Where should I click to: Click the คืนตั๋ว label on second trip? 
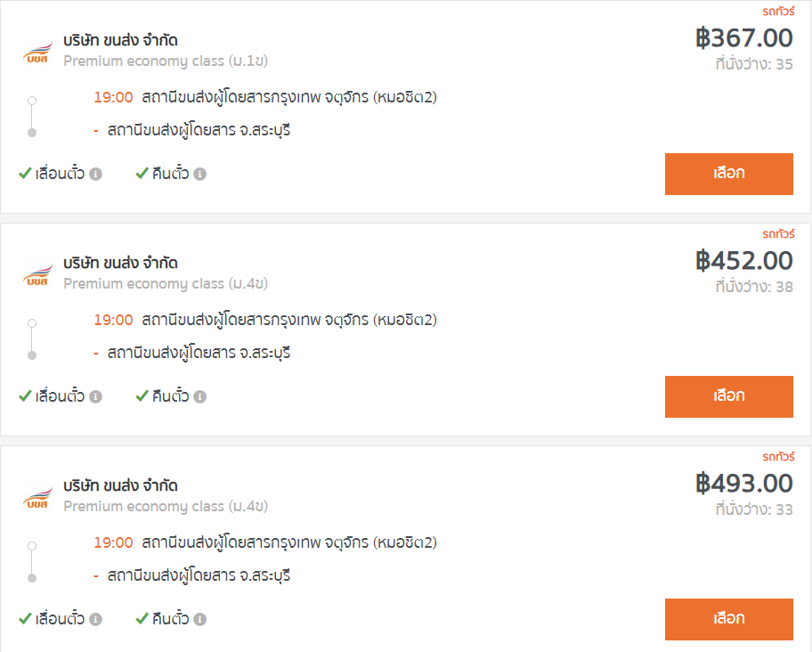pyautogui.click(x=170, y=396)
